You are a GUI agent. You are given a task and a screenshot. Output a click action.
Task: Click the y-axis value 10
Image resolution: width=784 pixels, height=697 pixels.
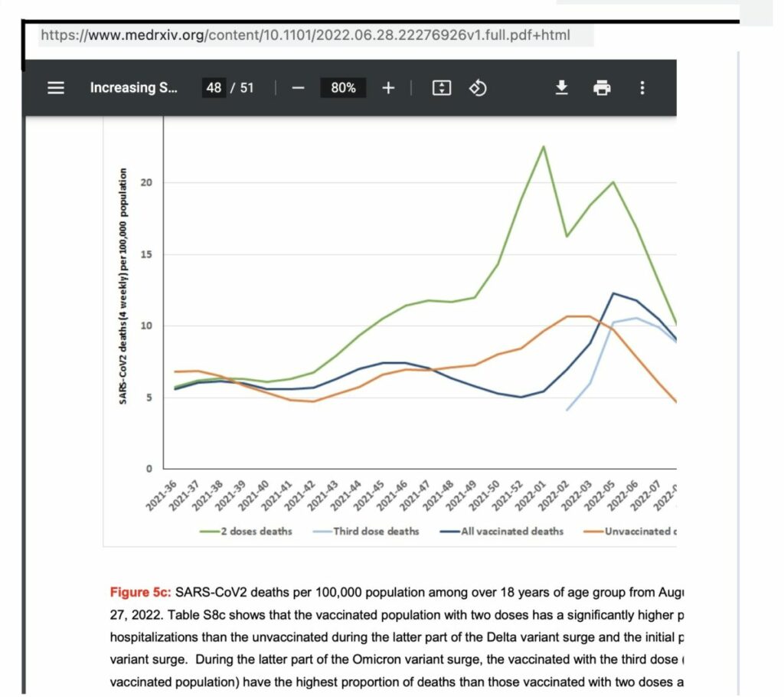146,326
